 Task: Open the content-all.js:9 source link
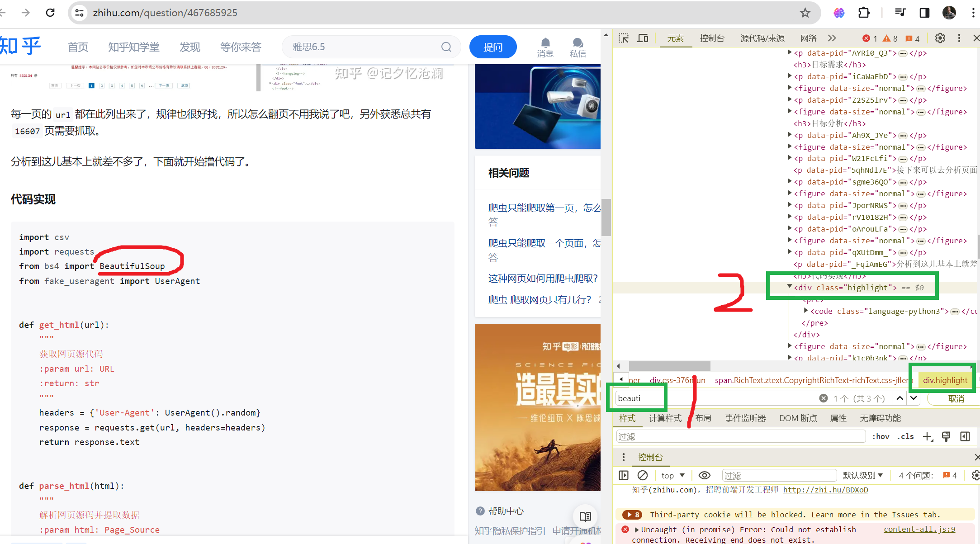point(919,529)
